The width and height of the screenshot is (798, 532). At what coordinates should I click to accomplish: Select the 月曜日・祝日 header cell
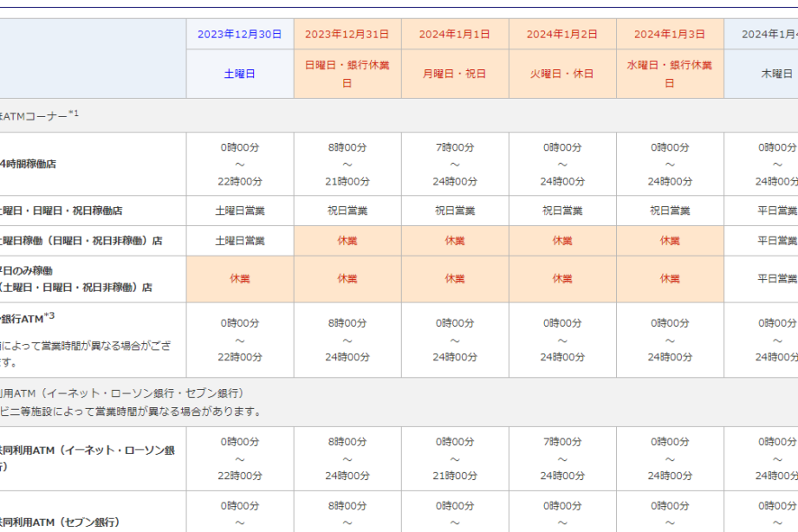454,75
